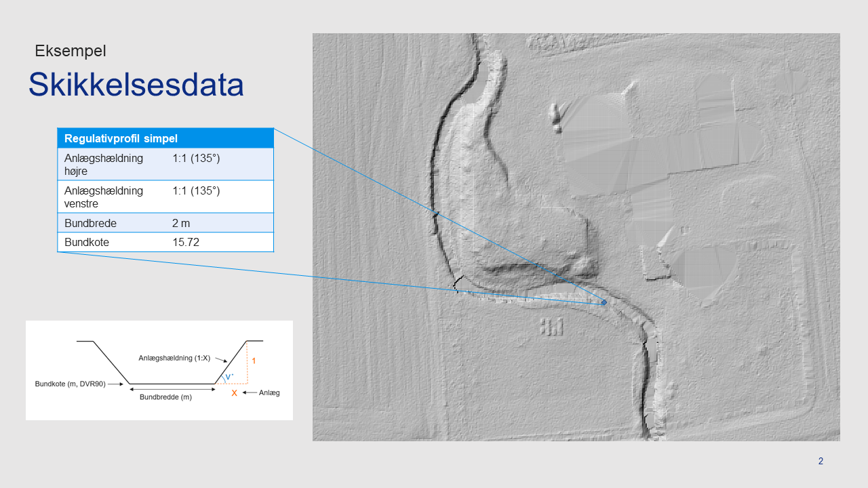Click the 'Bundkote' row label

[x=87, y=242]
